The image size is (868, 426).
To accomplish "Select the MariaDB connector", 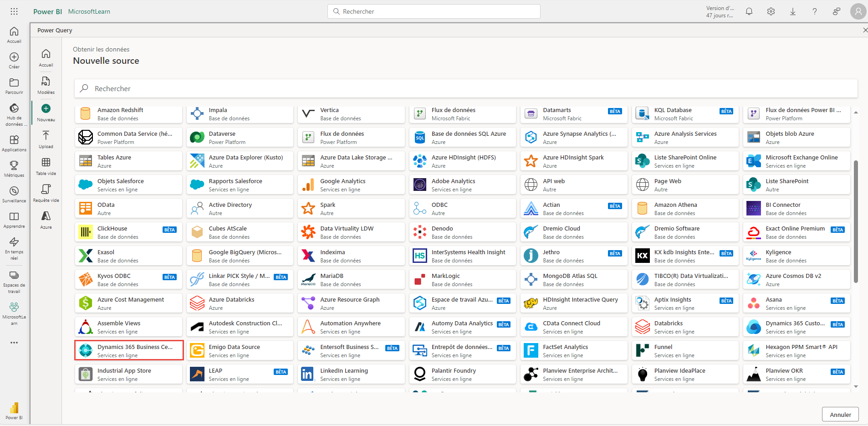I will (352, 279).
